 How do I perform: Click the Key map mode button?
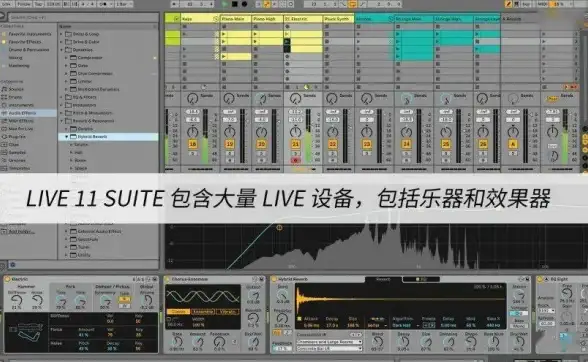click(526, 4)
